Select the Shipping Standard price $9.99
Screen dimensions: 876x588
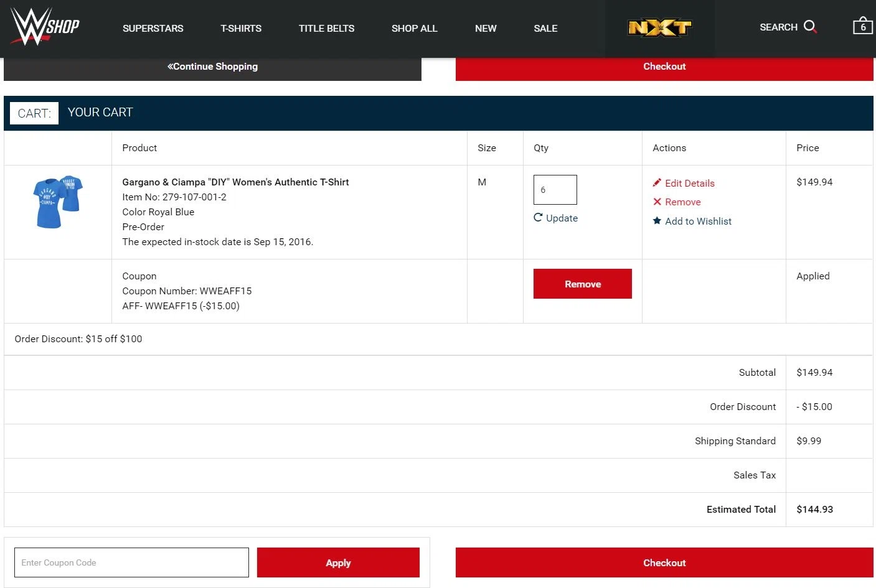(809, 441)
